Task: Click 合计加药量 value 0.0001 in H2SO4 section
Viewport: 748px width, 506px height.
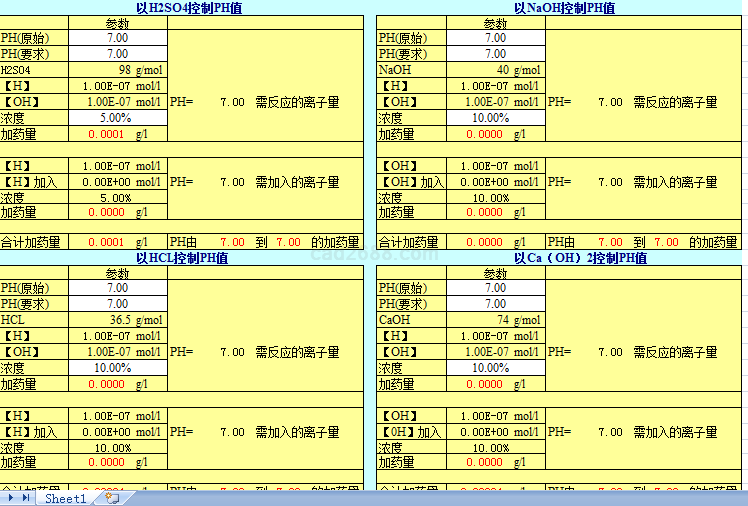Action: click(x=107, y=242)
